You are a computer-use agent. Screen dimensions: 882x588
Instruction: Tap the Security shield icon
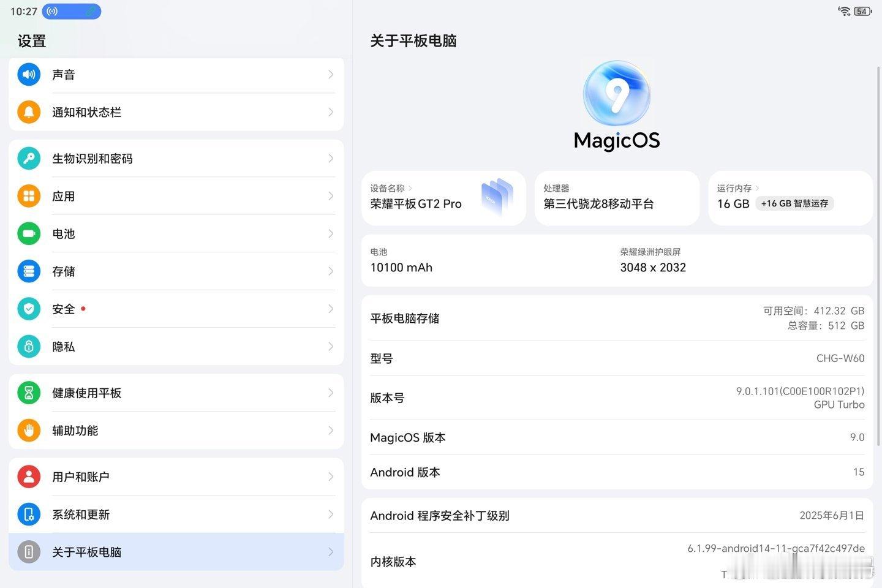(29, 309)
